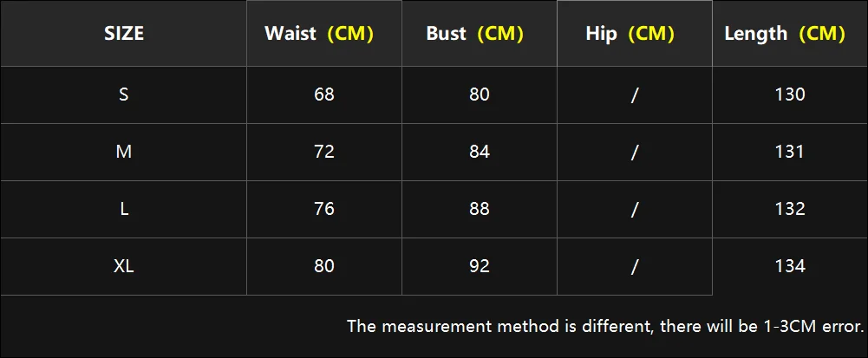Click the Hip (CM) header cell
This screenshot has width=868, height=358.
pyautogui.click(x=635, y=34)
